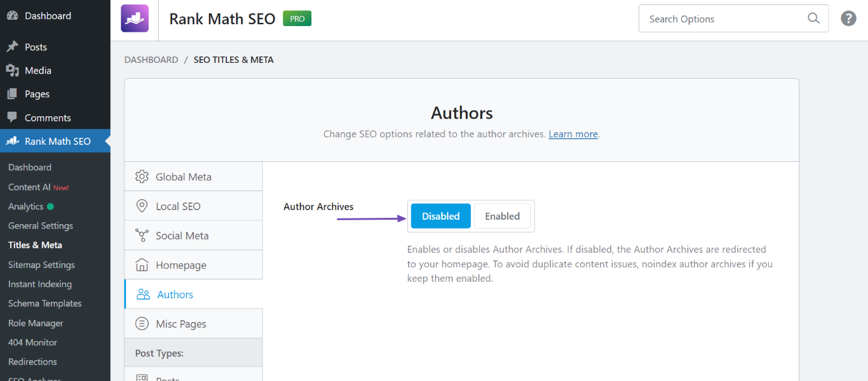
Task: Open the Misc Pages tab
Action: (193, 324)
